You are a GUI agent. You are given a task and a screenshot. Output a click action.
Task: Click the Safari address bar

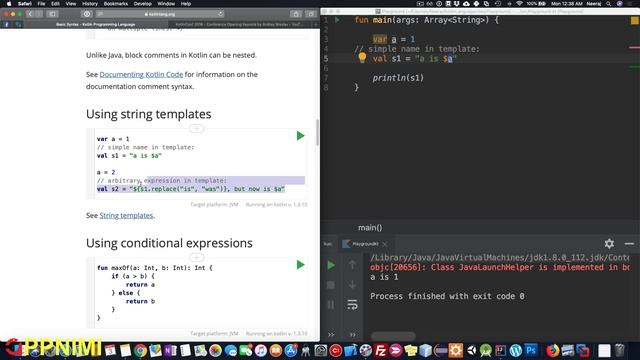click(x=160, y=14)
